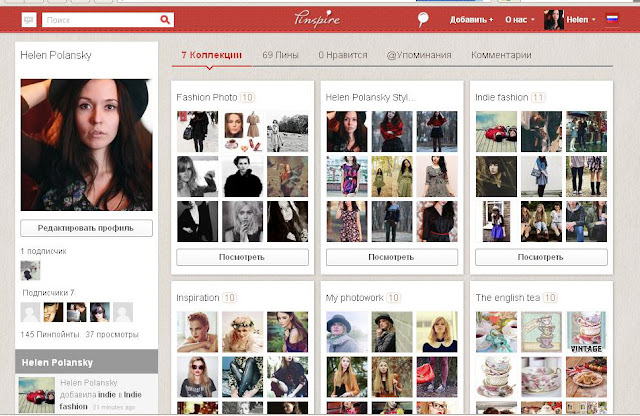Click the single subscriber avatar under 1 подписчик
The image size is (640, 416).
point(30,270)
